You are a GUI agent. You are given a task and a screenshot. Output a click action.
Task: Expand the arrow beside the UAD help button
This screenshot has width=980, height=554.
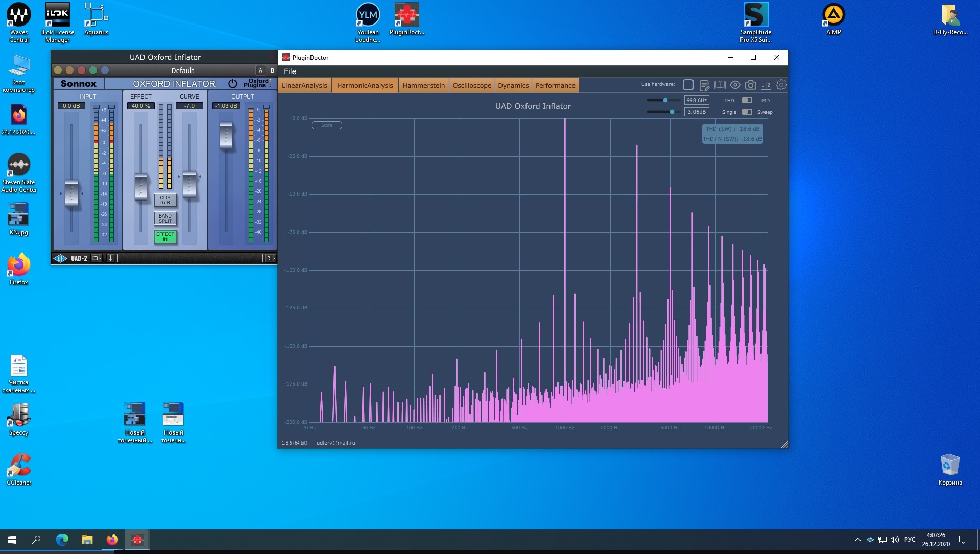pos(274,258)
